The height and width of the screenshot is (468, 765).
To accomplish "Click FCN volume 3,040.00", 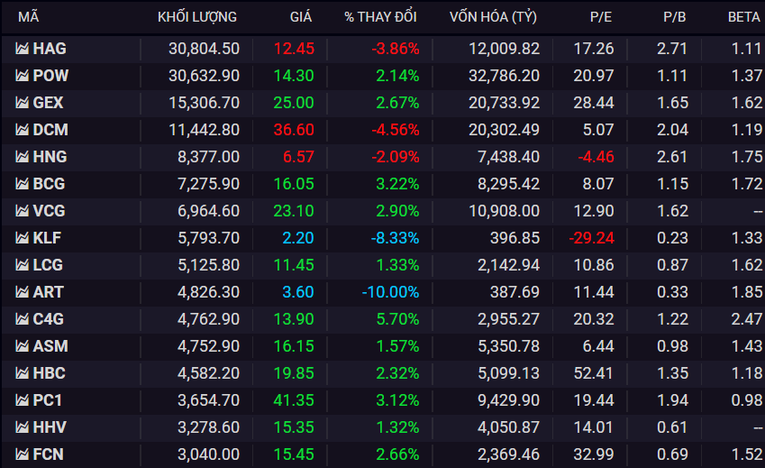I will (x=208, y=454).
